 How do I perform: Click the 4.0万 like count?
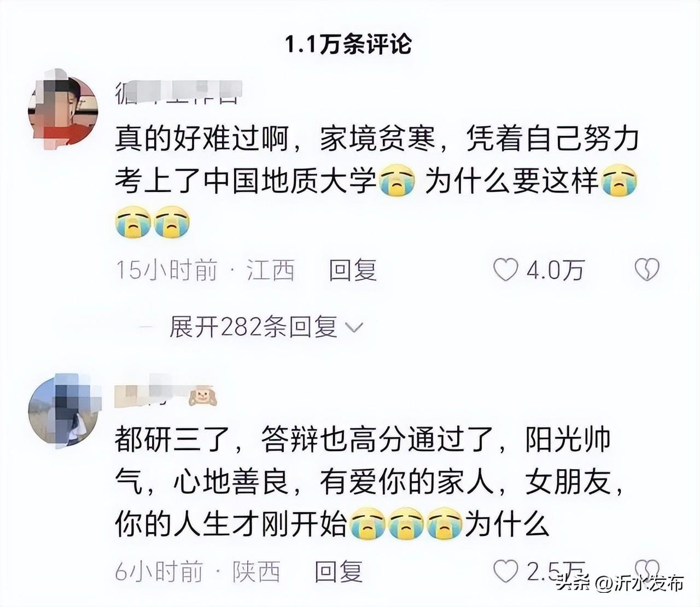(x=556, y=271)
